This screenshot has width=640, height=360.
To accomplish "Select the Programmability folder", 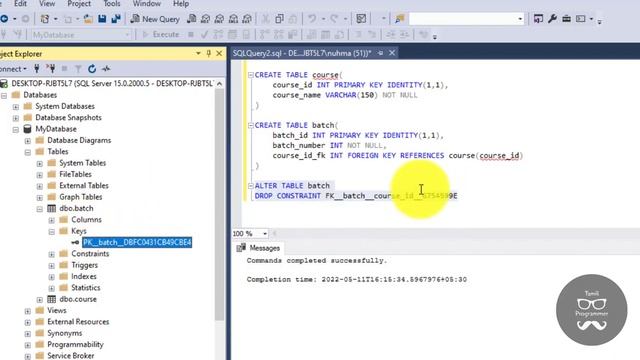I will click(x=76, y=344).
